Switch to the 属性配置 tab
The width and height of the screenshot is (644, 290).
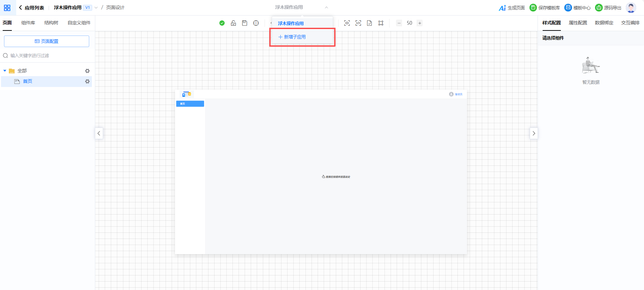[x=578, y=23]
